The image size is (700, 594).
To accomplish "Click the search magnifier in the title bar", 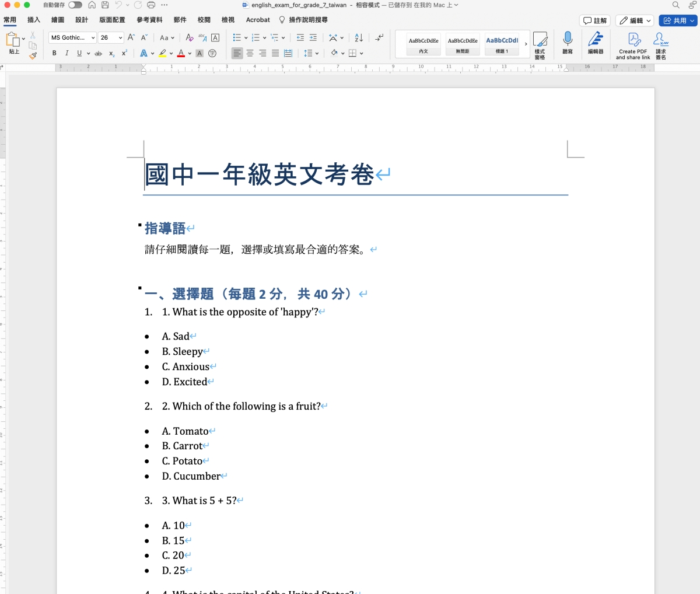I will [676, 5].
